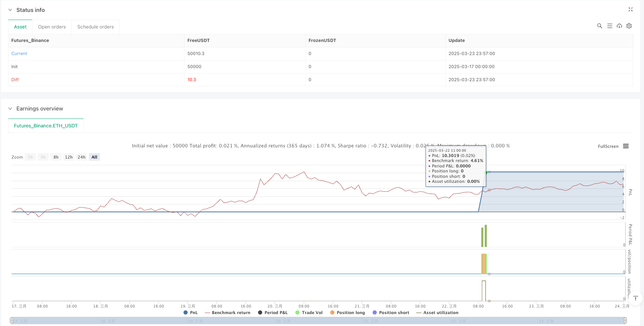The image size is (644, 326).
Task: Click the expand panel icon in the Status info header
Action: (631, 10)
